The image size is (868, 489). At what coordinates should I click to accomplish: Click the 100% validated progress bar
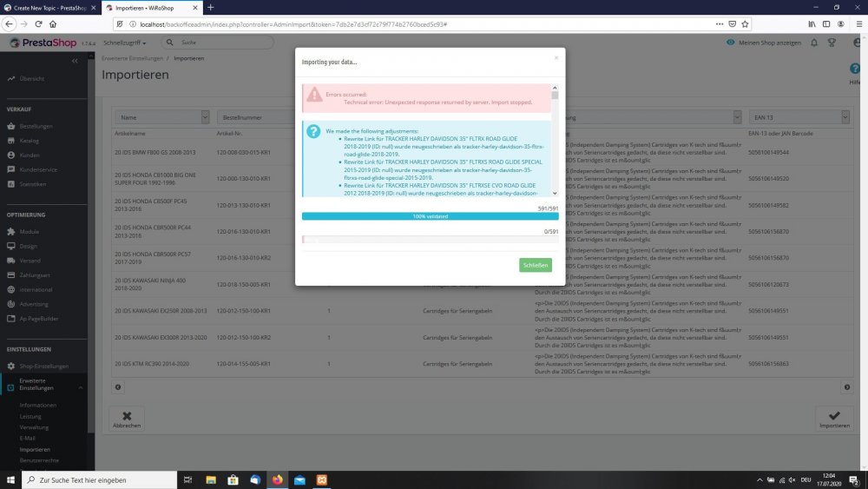click(431, 216)
